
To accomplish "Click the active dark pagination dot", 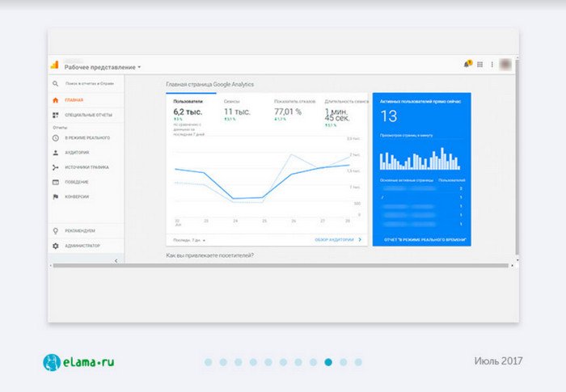I will tap(328, 362).
